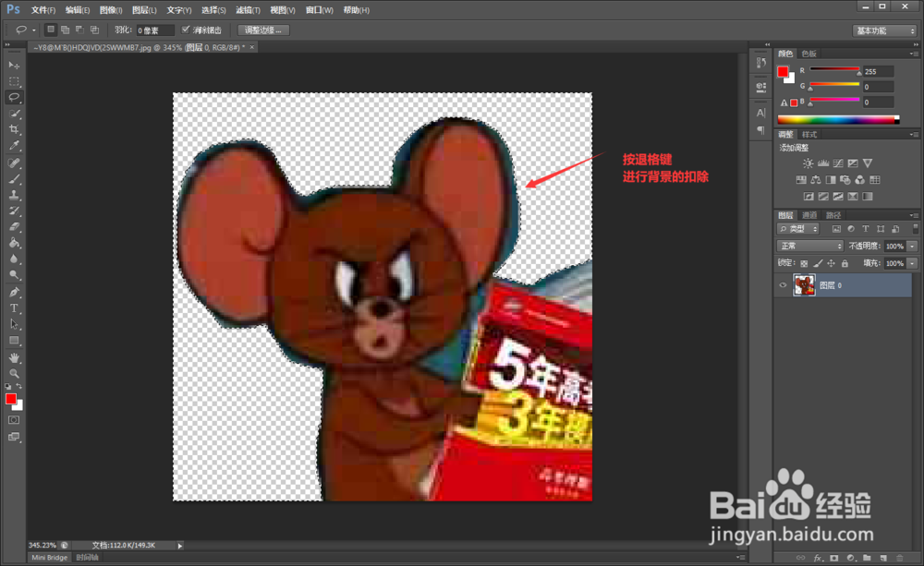924x566 pixels.
Task: Open 不透明度 opacity slider arrow
Action: coord(912,246)
